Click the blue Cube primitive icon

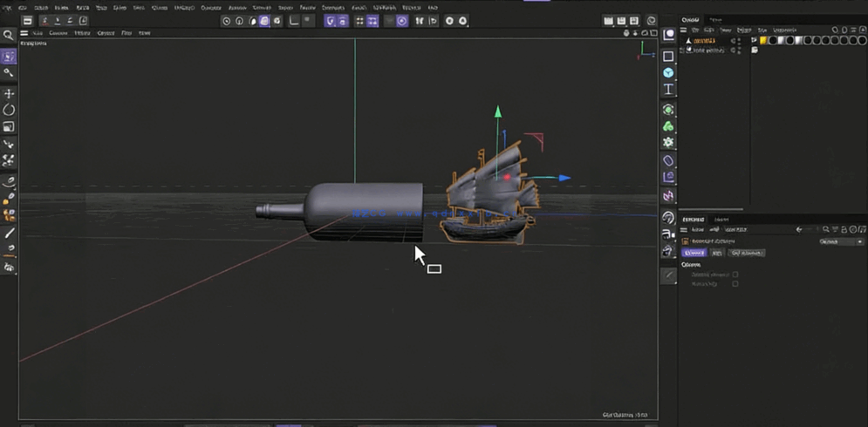(x=668, y=73)
